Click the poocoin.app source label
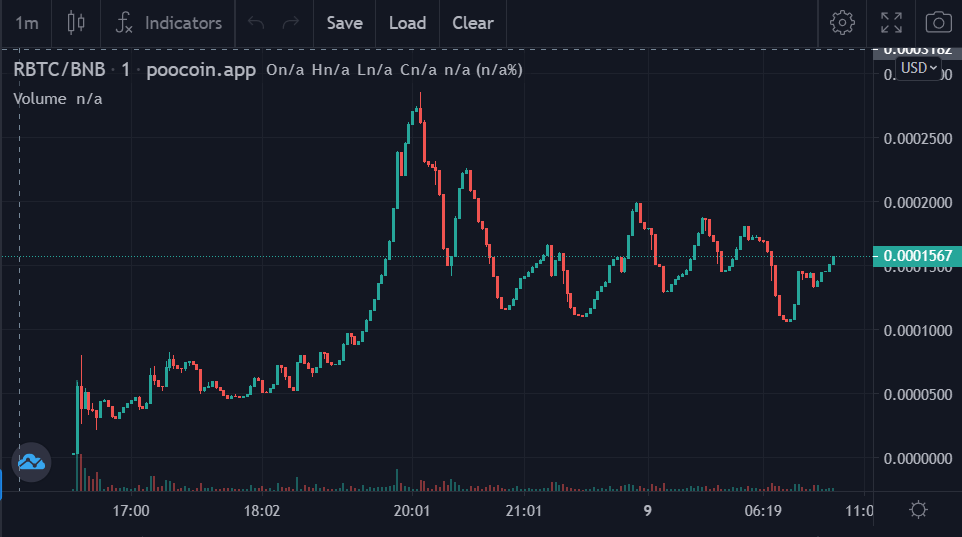The image size is (962, 537). (x=201, y=70)
